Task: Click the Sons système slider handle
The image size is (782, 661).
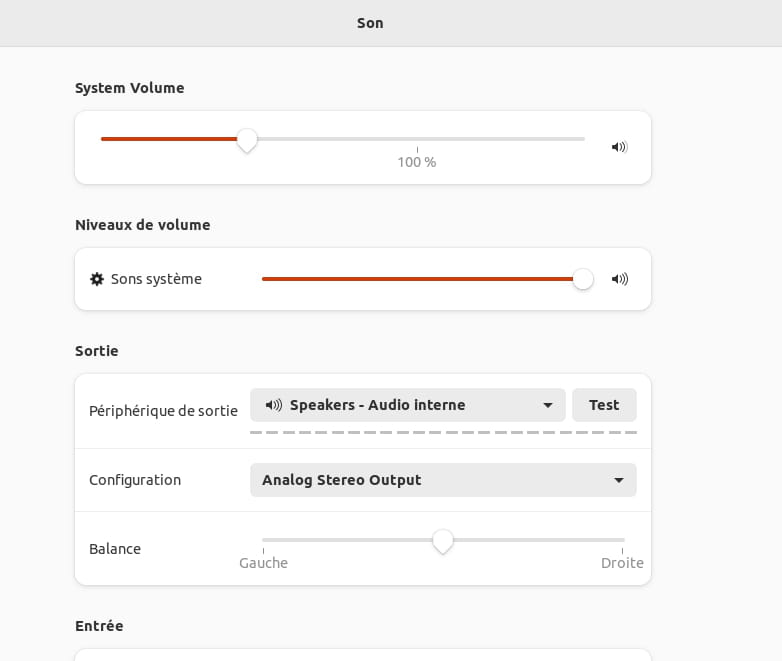Action: coord(583,279)
